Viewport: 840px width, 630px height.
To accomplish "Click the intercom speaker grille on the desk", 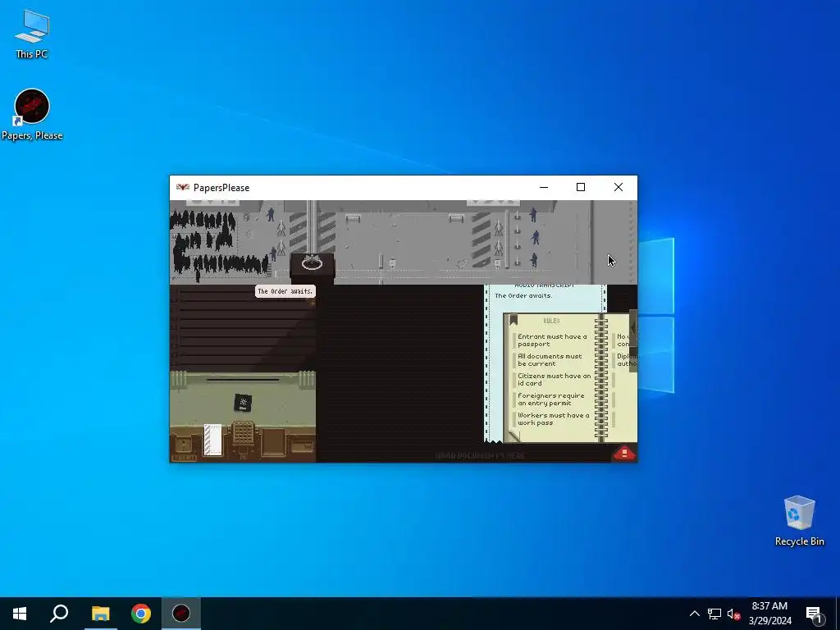I will click(x=243, y=433).
